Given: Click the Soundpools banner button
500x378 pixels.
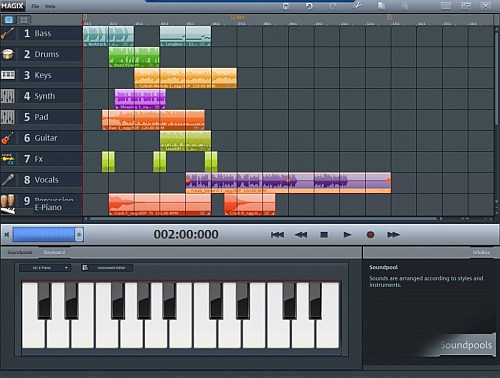Looking at the screenshot, I should point(466,345).
